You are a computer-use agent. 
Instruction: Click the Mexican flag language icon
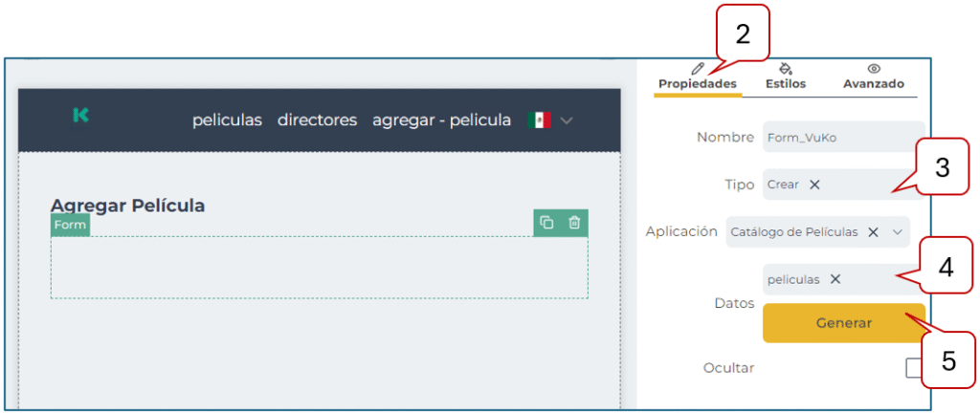[x=539, y=120]
